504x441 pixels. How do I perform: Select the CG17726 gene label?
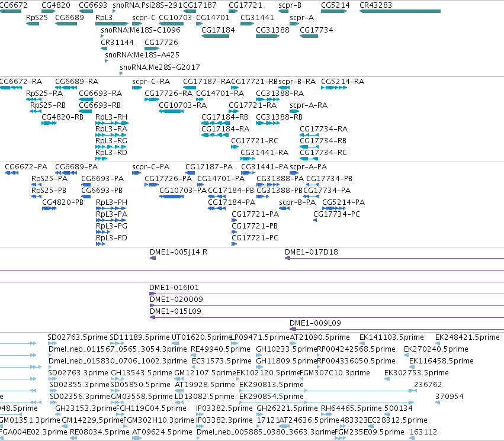pyautogui.click(x=161, y=43)
